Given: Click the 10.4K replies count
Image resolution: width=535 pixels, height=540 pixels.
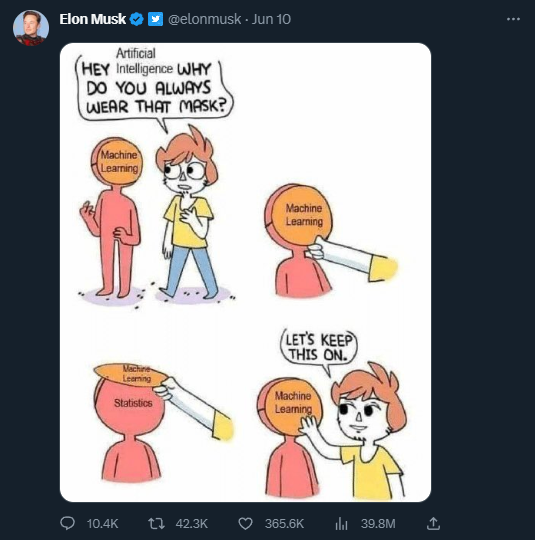Looking at the screenshot, I should coord(102,524).
